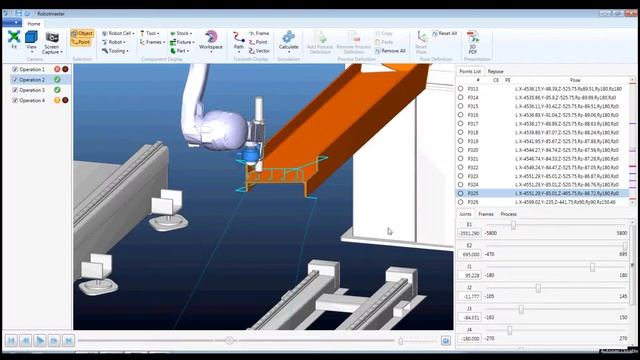
Task: Expand the Robot Cell dropdown
Action: tap(118, 33)
